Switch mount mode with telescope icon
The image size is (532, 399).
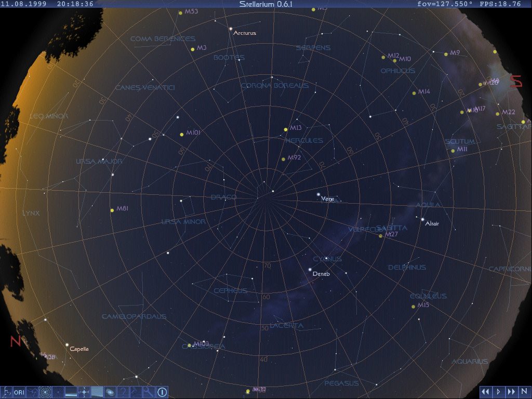tap(136, 392)
